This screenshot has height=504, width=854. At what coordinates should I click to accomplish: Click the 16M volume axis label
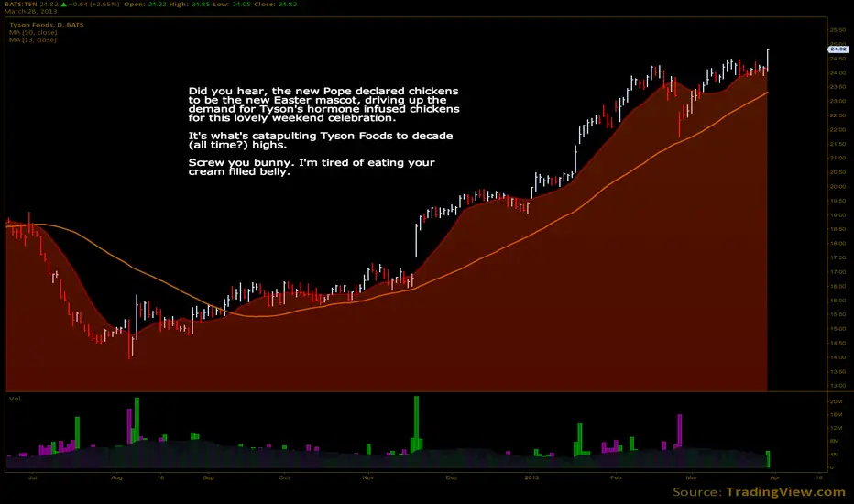tap(836, 414)
